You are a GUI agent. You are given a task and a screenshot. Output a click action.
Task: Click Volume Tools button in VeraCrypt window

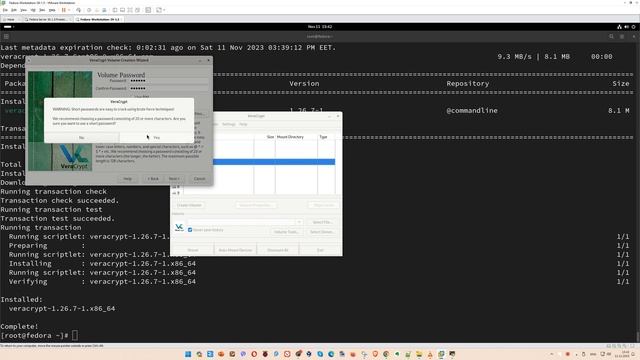click(x=287, y=232)
